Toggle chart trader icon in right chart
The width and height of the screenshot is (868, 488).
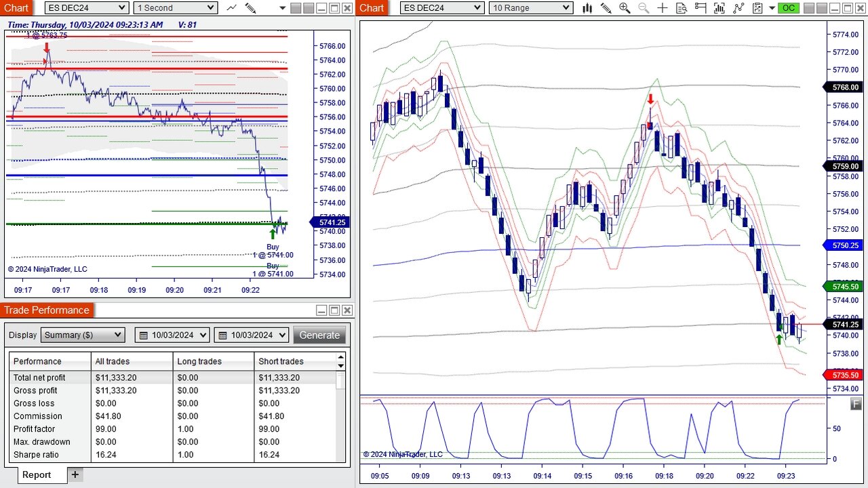tap(701, 8)
